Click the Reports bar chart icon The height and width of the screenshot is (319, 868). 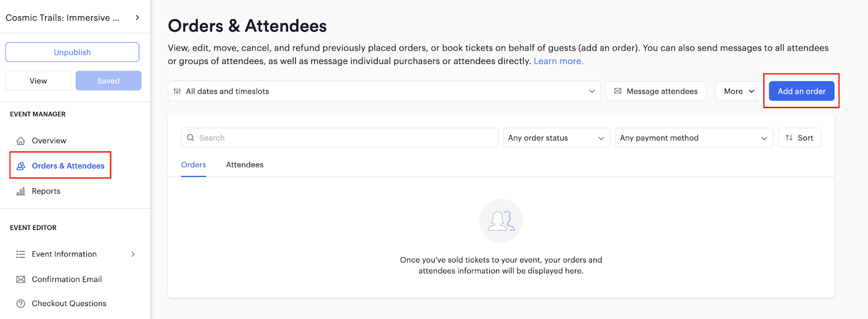21,192
